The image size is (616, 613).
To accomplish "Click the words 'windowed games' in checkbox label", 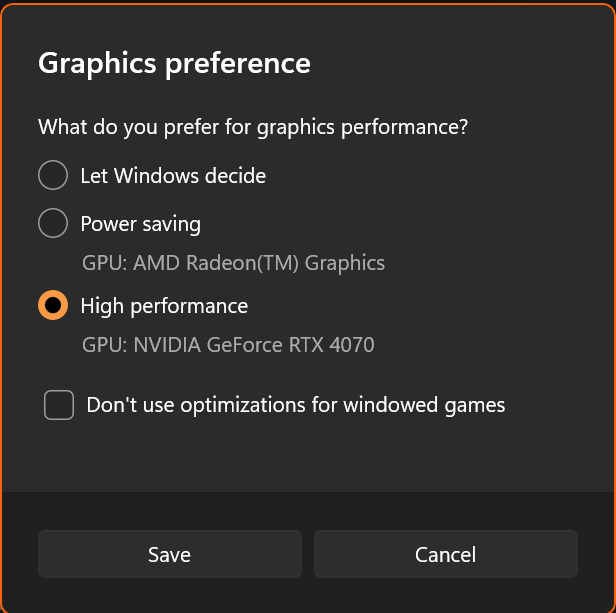I will [424, 405].
